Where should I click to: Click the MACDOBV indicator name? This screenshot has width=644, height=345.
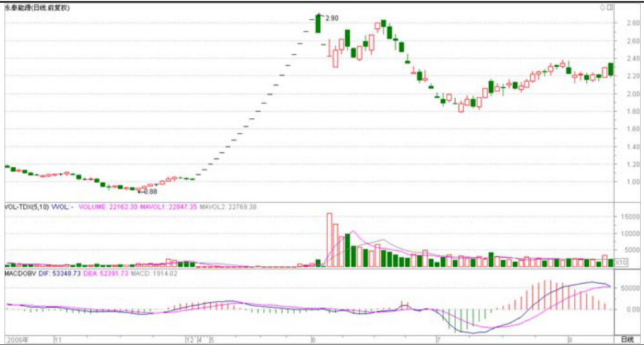[19, 274]
